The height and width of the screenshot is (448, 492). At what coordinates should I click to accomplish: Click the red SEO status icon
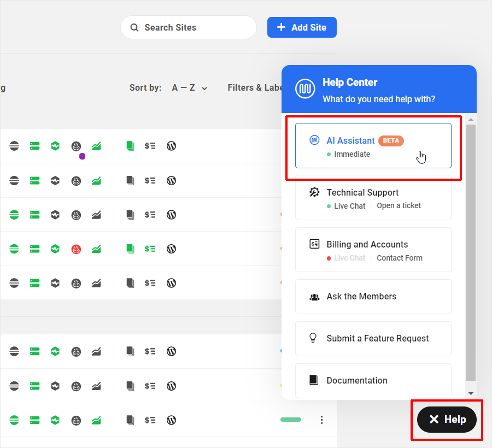tap(76, 249)
